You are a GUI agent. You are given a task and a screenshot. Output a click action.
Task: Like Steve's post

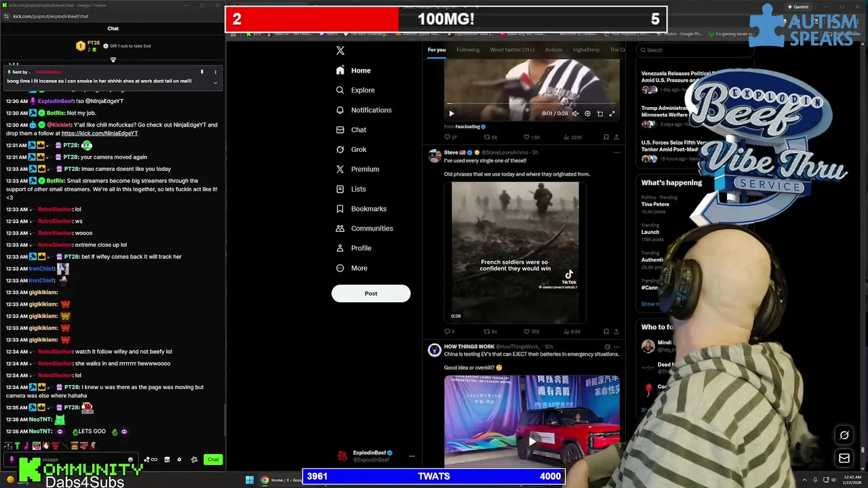pyautogui.click(x=531, y=331)
